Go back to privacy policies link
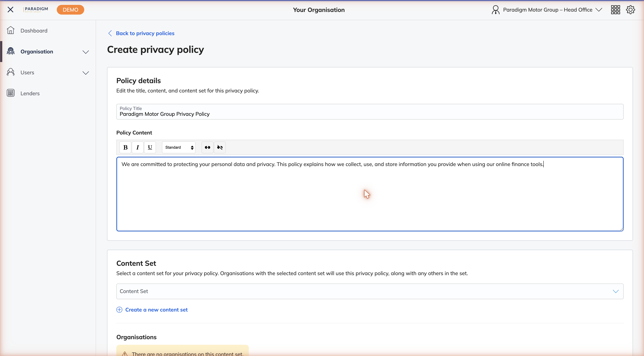 coord(145,33)
